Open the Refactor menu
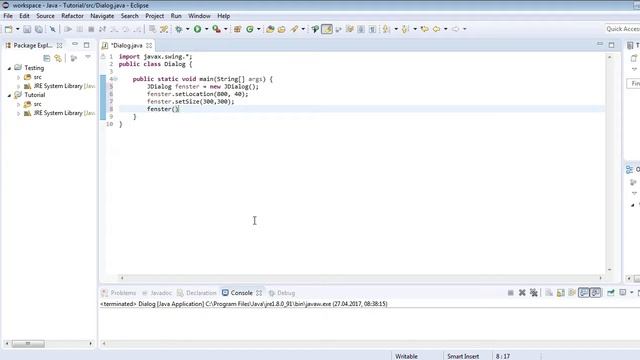The height and width of the screenshot is (360, 640). pyautogui.click(x=72, y=16)
